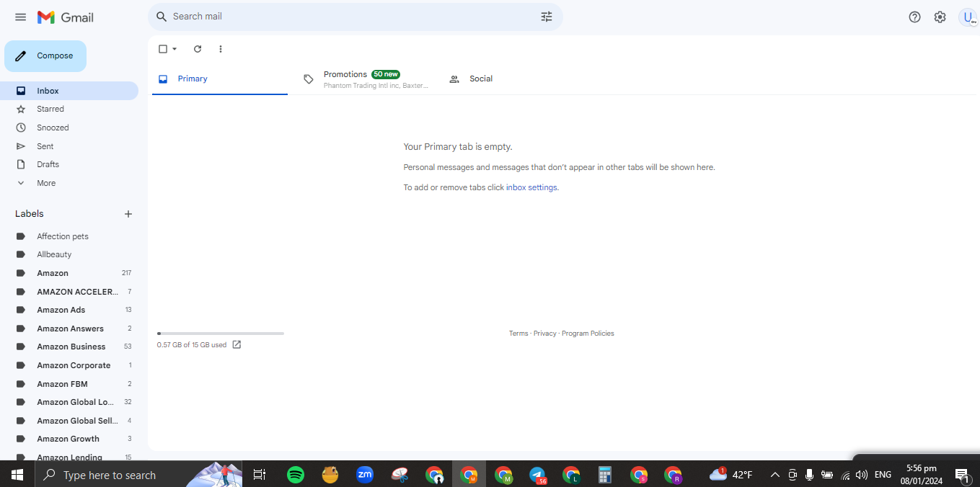Show search options filter icon

click(x=547, y=17)
